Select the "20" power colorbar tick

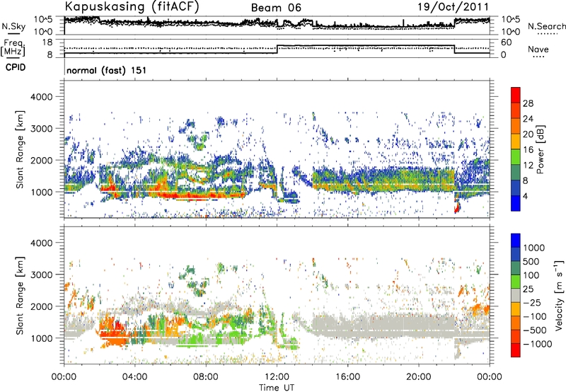click(x=528, y=134)
